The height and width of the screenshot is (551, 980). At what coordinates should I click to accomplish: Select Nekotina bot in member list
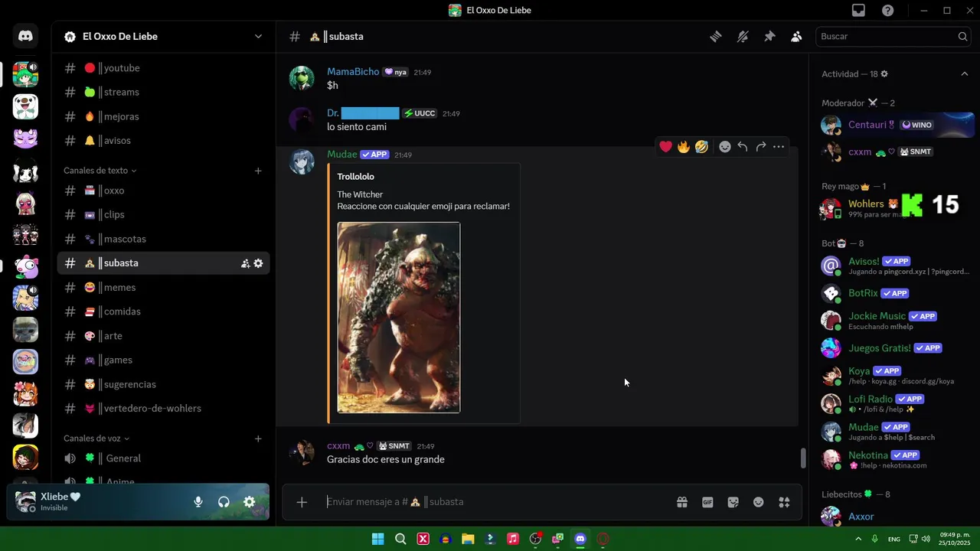[x=896, y=459]
